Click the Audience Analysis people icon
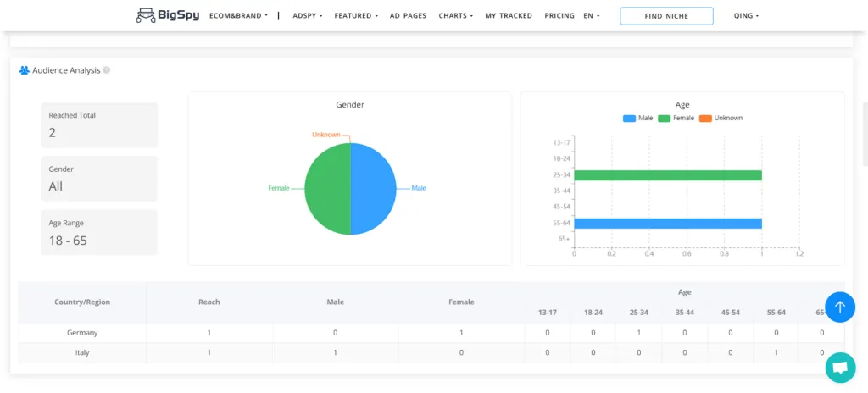This screenshot has height=393, width=868. pyautogui.click(x=25, y=70)
